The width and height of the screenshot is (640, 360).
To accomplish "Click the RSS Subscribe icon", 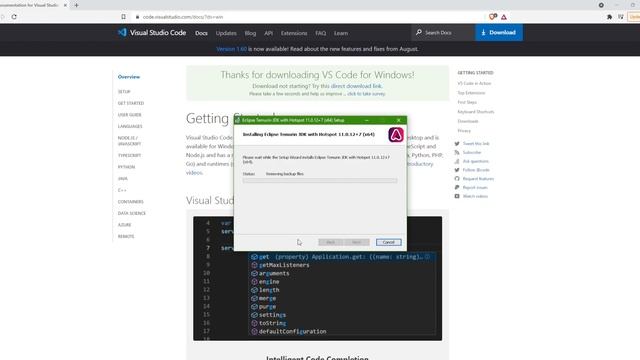I will click(457, 152).
